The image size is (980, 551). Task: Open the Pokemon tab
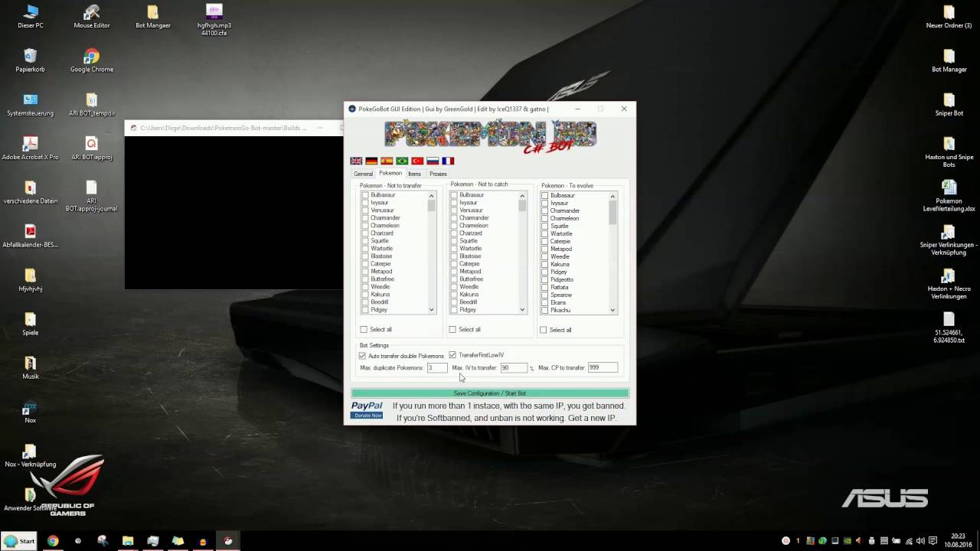pyautogui.click(x=390, y=173)
